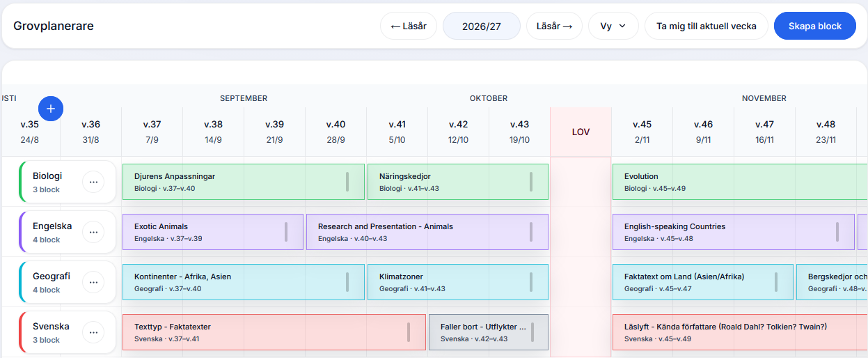The image size is (868, 358).
Task: Select the Engelska subject card
Action: click(67, 232)
